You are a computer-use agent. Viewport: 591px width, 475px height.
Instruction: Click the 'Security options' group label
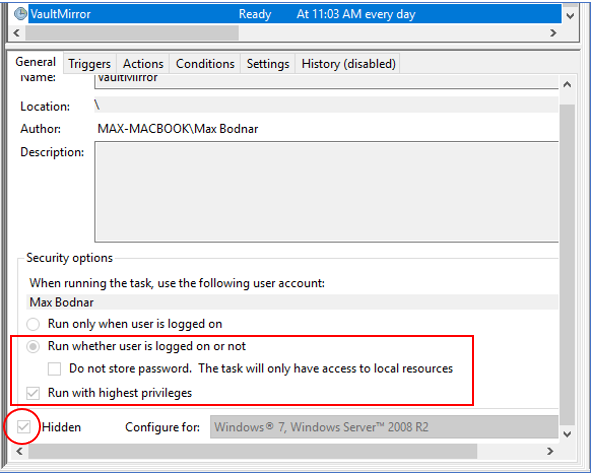click(69, 258)
